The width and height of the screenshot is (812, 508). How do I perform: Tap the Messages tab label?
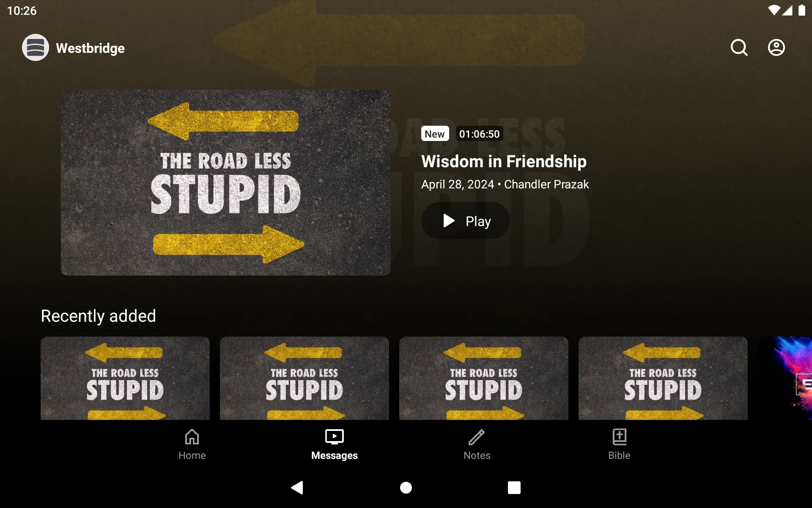click(335, 456)
